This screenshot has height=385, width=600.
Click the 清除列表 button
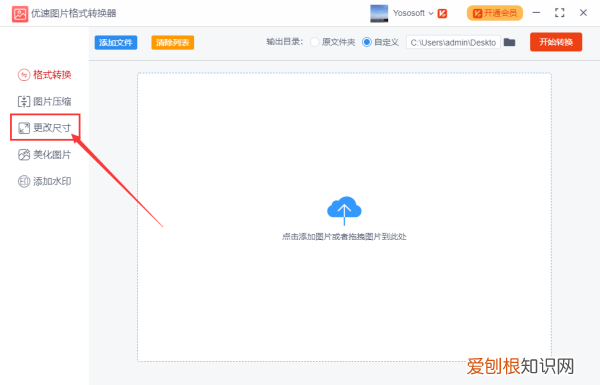[173, 42]
